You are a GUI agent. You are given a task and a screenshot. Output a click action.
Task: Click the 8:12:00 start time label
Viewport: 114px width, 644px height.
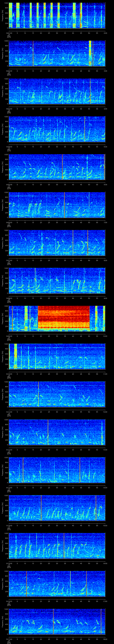tap(9, 450)
